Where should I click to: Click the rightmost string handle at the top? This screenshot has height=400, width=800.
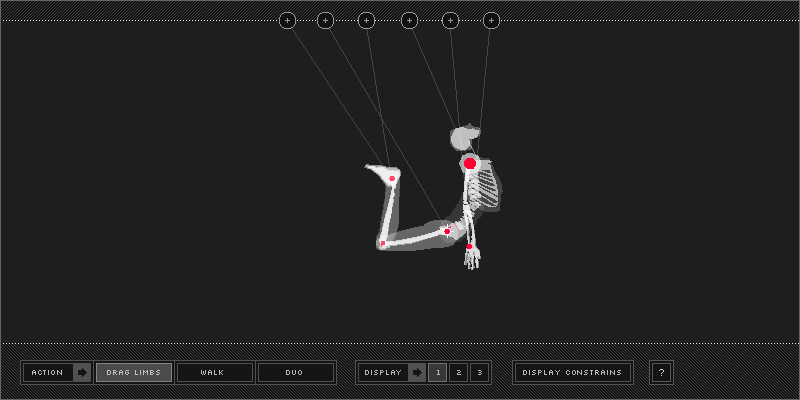pos(491,20)
